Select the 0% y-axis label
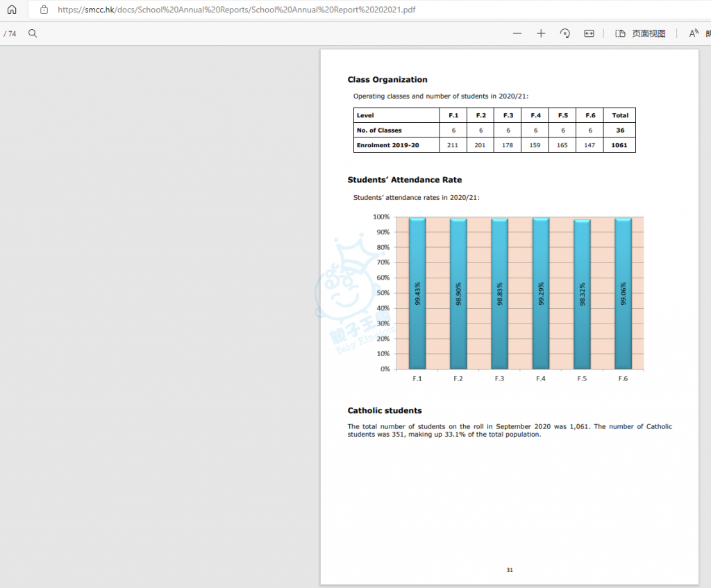The height and width of the screenshot is (588, 711). click(385, 369)
